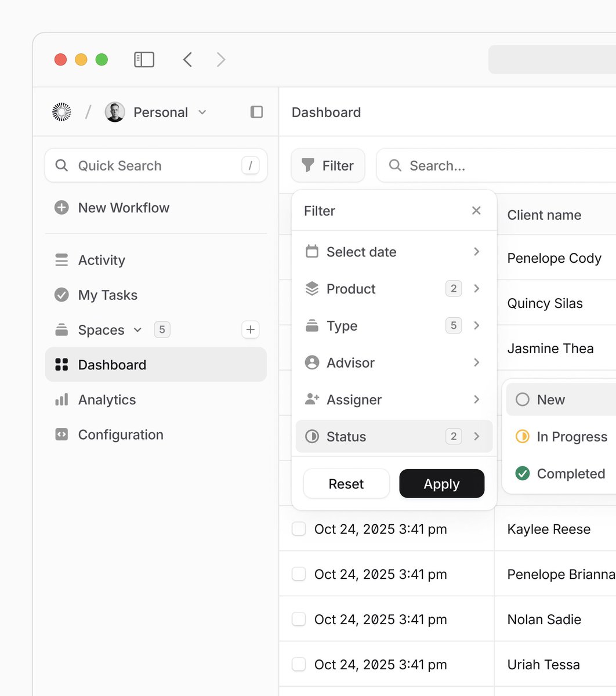Expand the Status chevron arrow
Screen dimensions: 616x696
point(476,436)
